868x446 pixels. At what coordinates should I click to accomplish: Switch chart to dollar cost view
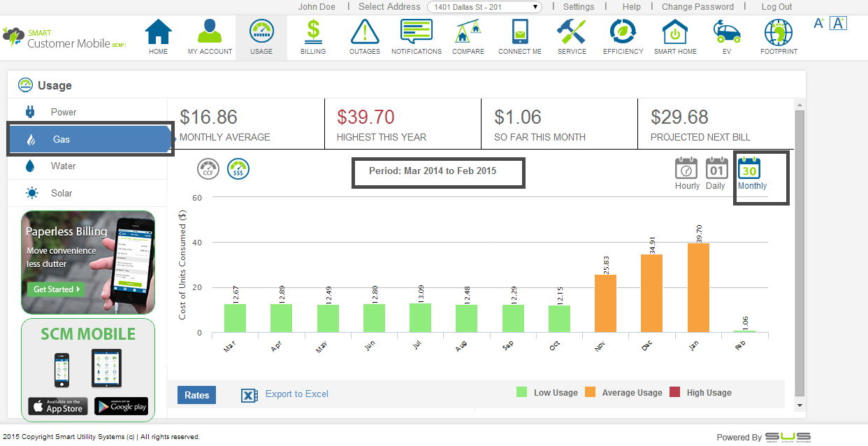click(x=238, y=168)
